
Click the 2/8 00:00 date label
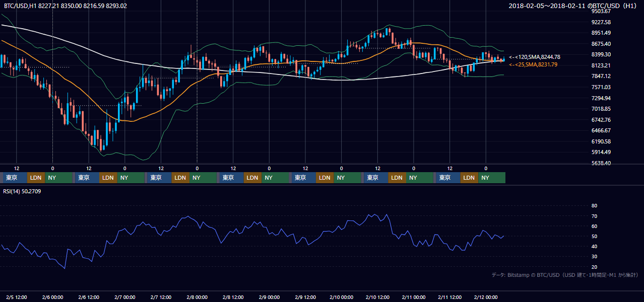point(197,297)
